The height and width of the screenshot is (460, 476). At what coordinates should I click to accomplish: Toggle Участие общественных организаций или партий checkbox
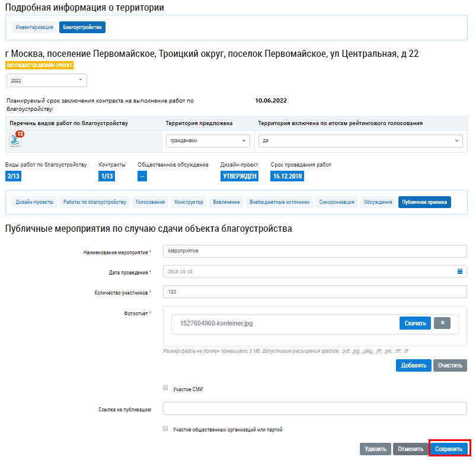pyautogui.click(x=165, y=429)
